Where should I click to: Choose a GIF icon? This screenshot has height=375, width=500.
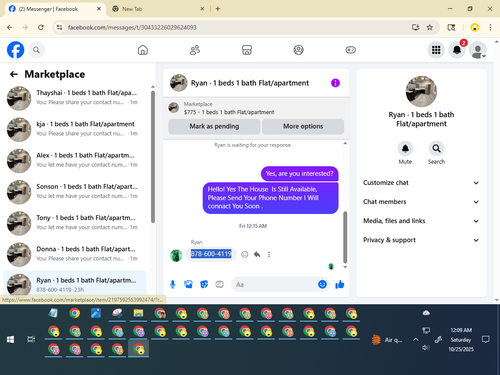[x=219, y=284]
